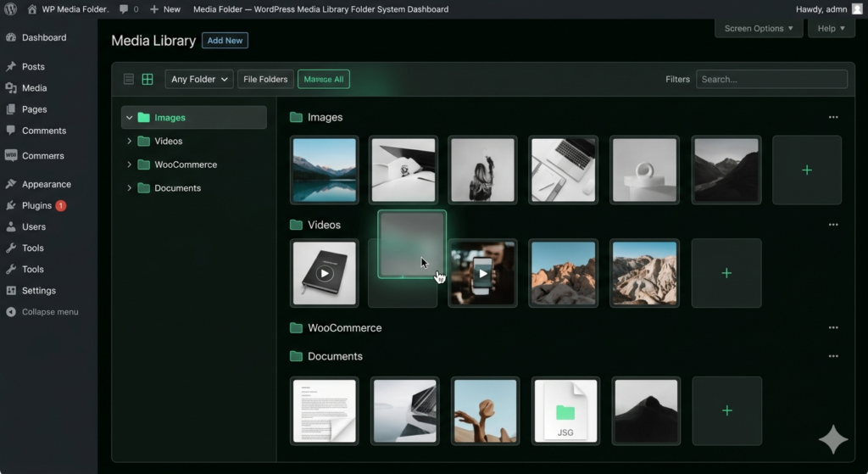This screenshot has height=474, width=868.
Task: Select the woman with raised arm thumbnail
Action: tap(482, 170)
